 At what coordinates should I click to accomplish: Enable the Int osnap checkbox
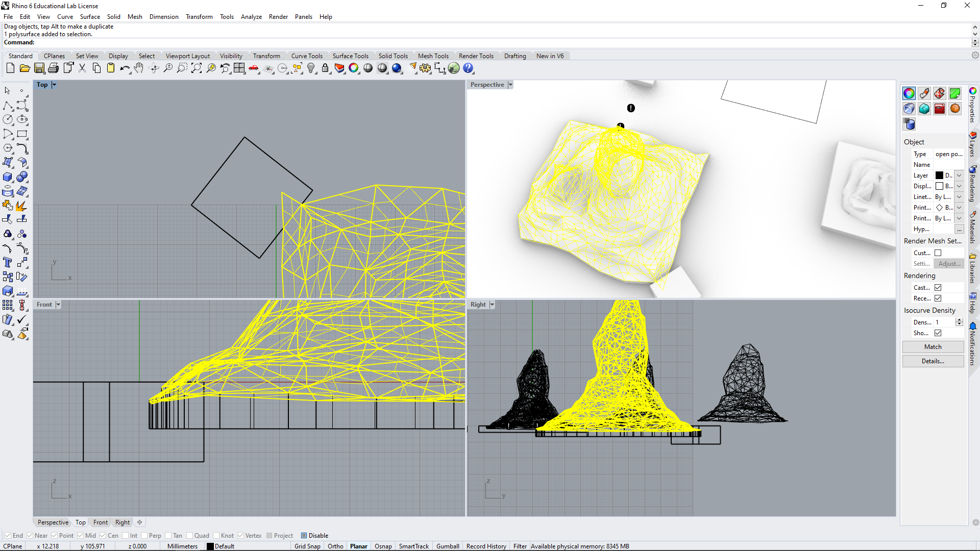click(x=125, y=535)
